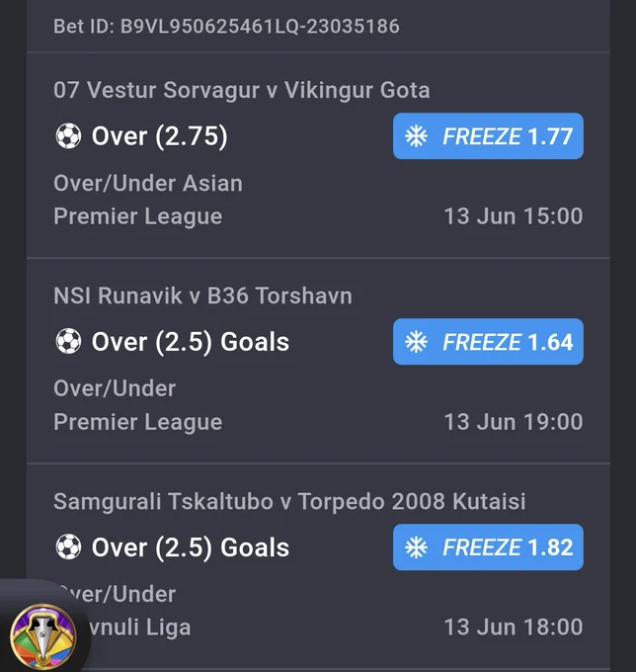The image size is (636, 672).
Task: Click the 13 Jun 18:00 kickoff time
Action: [x=514, y=627]
